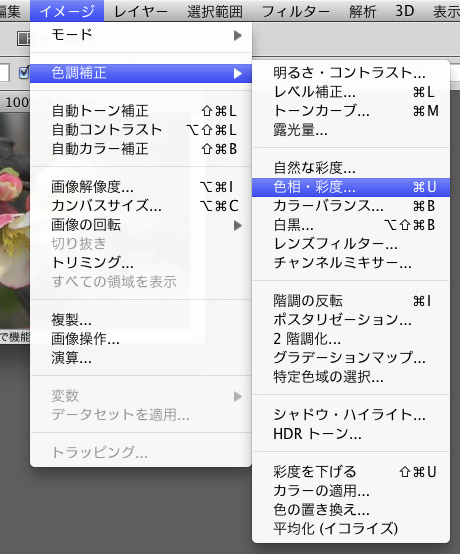
Task: Choose 彩度を下げる
Action: tap(351, 472)
